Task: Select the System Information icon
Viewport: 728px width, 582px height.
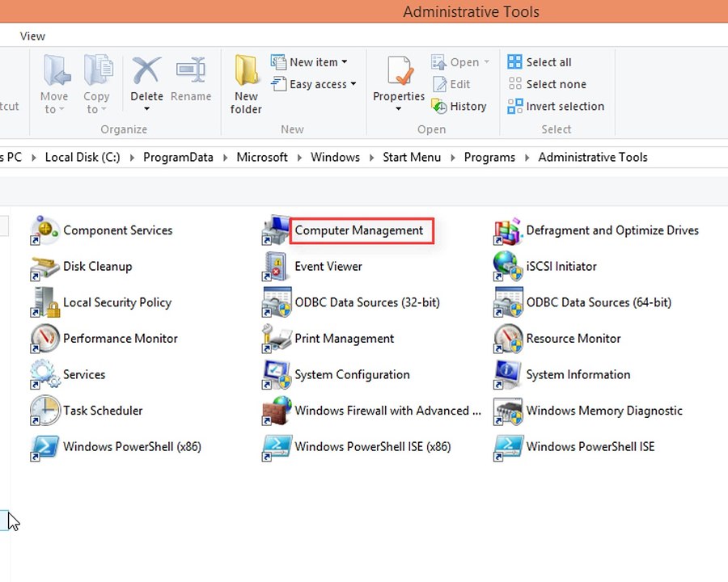Action: click(x=507, y=374)
